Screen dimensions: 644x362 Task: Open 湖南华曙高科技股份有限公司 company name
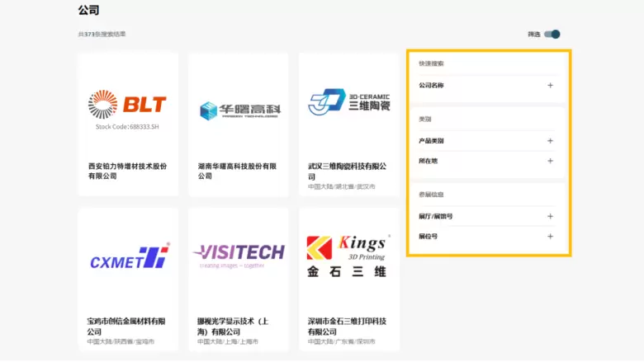click(x=237, y=171)
